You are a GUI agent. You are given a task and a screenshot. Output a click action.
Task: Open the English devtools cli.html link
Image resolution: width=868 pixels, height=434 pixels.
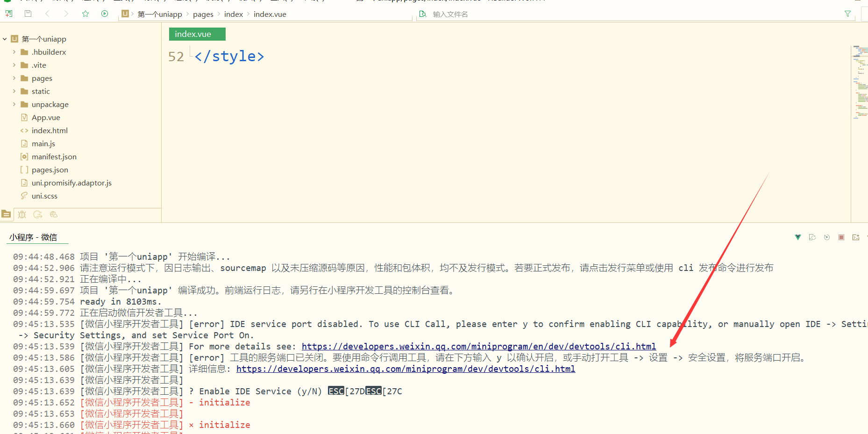[479, 346]
